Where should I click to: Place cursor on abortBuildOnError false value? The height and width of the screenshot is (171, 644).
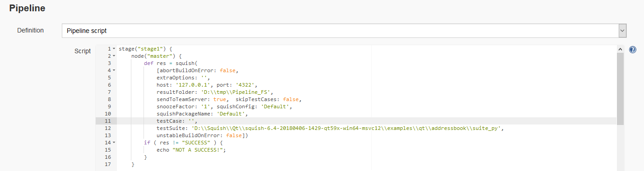227,70
